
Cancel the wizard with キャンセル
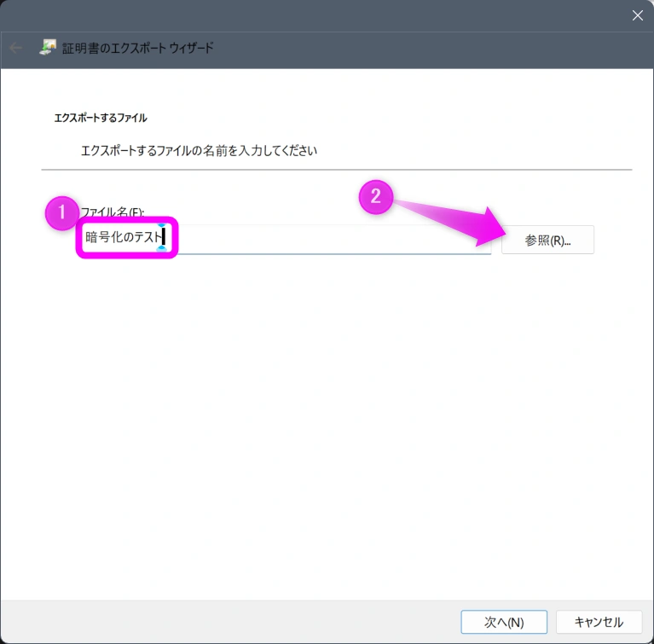pos(599,622)
